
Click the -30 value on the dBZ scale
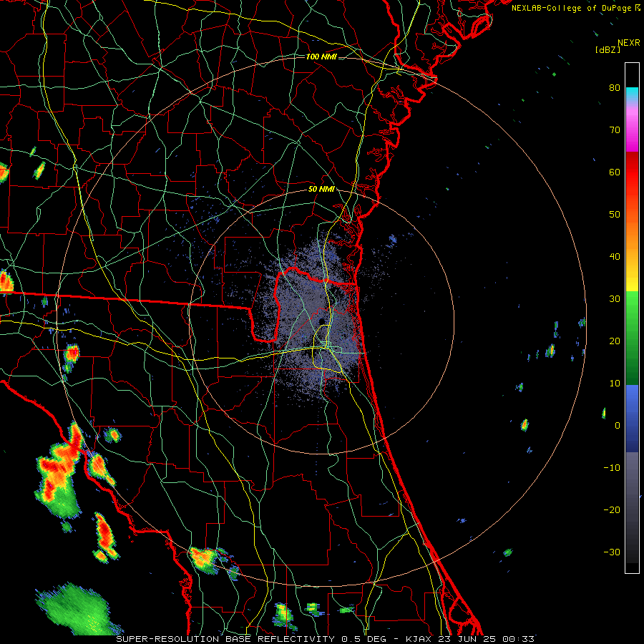612,552
